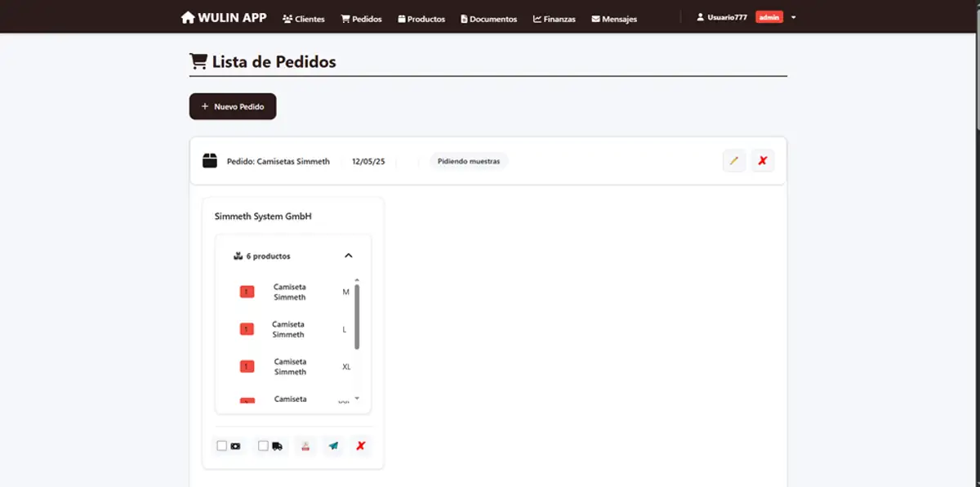This screenshot has height=487, width=980.
Task: Click the Nuevo Pedido button
Action: pyautogui.click(x=233, y=106)
